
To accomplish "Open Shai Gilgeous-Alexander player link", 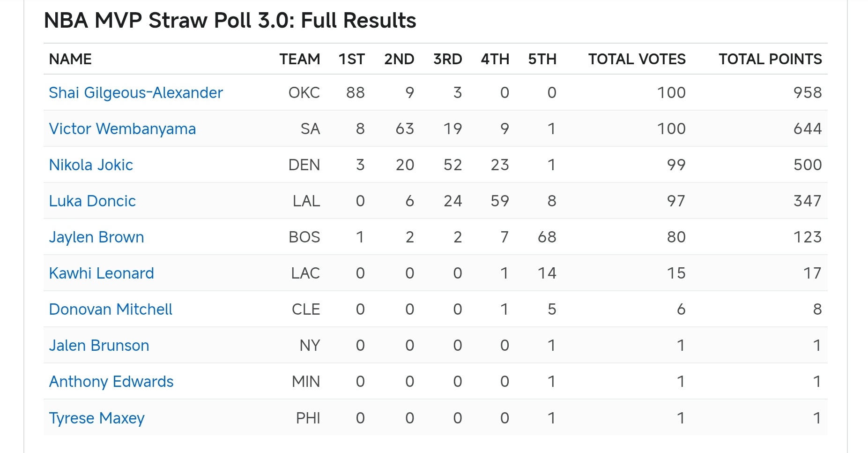I will [x=136, y=93].
